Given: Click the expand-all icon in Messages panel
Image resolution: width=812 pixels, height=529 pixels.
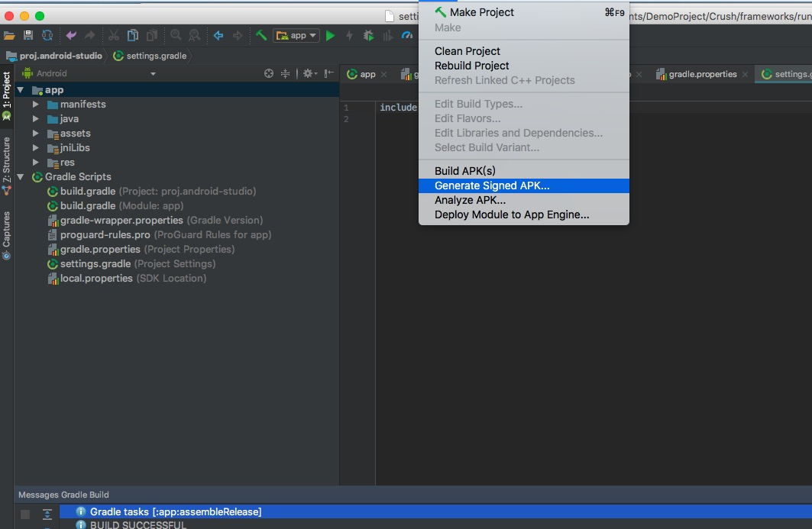Looking at the screenshot, I should [x=47, y=514].
